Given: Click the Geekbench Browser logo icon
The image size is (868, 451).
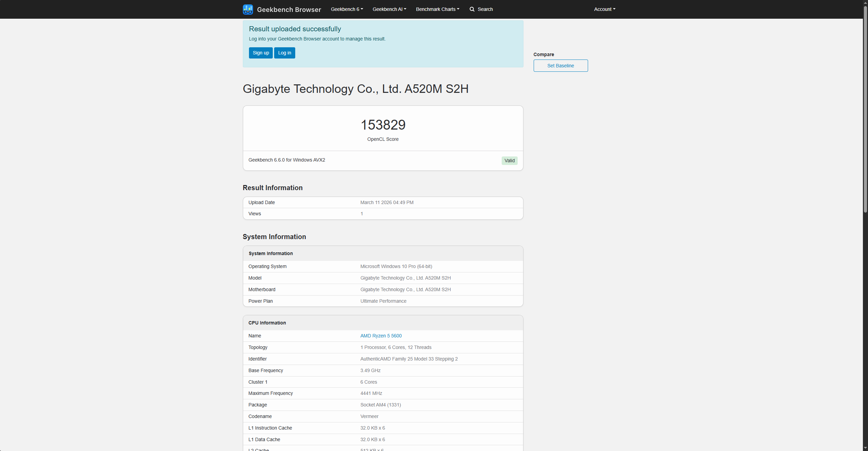Looking at the screenshot, I should pyautogui.click(x=248, y=9).
